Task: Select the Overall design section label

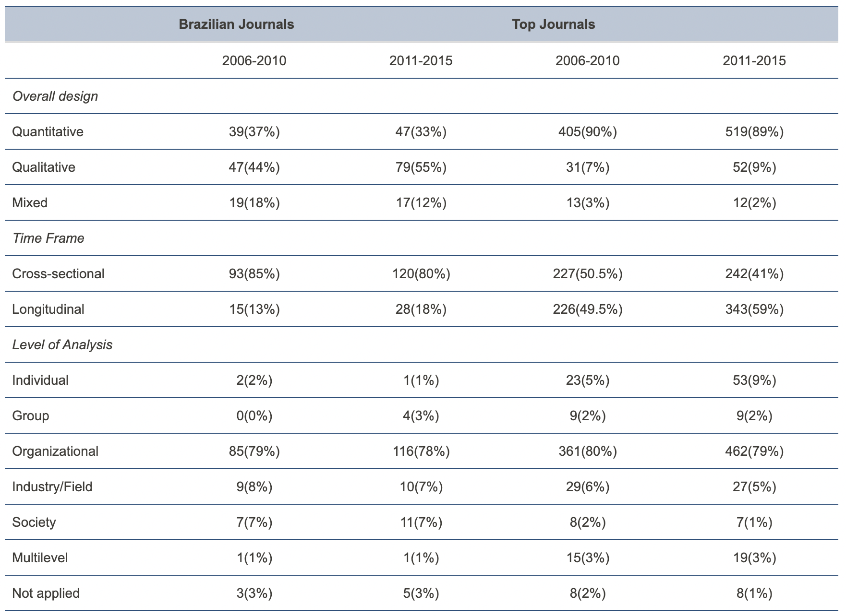Action: [x=55, y=96]
